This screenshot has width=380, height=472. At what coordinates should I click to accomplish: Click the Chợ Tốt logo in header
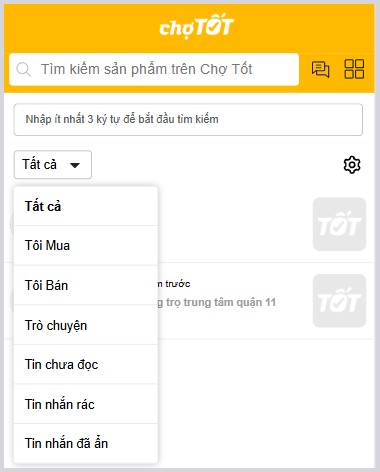pyautogui.click(x=196, y=26)
